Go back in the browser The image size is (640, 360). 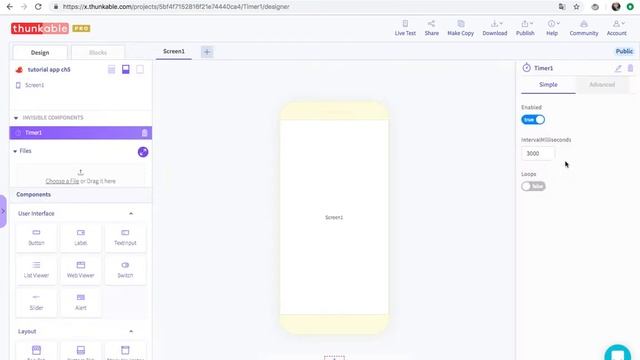point(9,7)
